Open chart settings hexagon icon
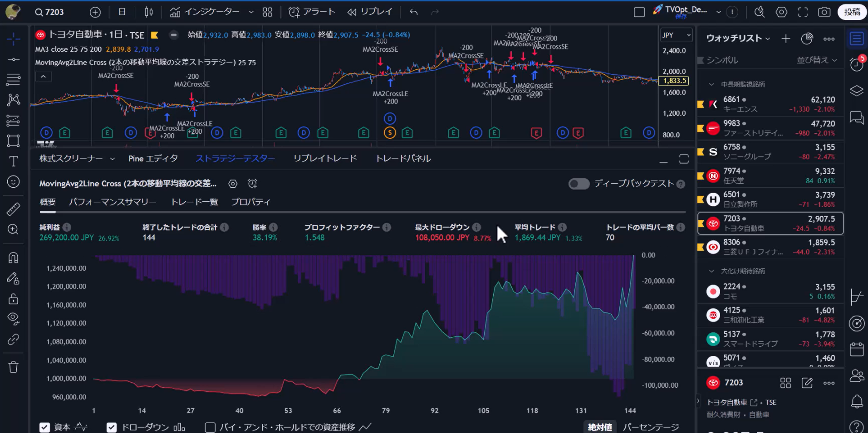Image resolution: width=868 pixels, height=433 pixels. coord(781,12)
